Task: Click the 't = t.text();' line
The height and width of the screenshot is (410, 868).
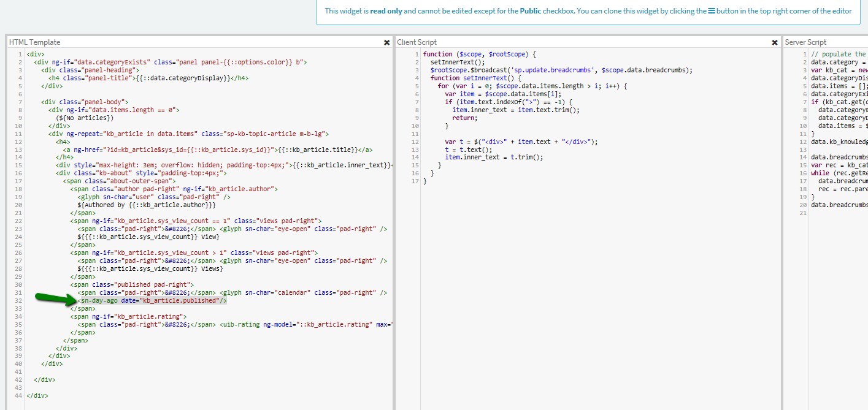Action: (x=469, y=150)
